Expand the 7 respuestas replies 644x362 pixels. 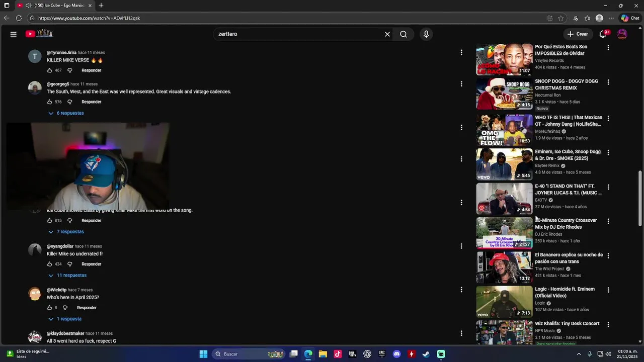(x=66, y=232)
